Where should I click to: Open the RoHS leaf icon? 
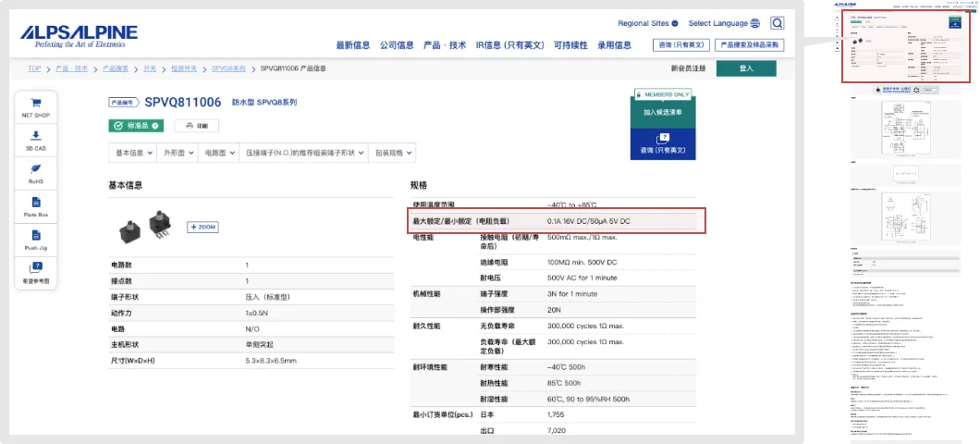[x=35, y=170]
